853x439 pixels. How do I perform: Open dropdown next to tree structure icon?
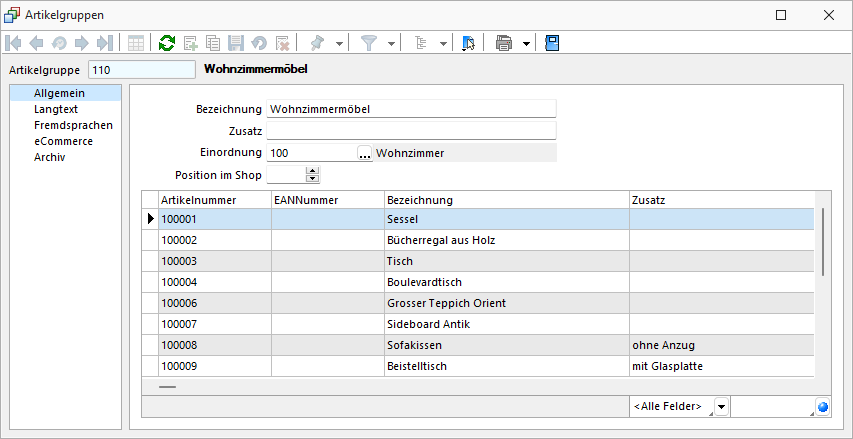click(443, 44)
